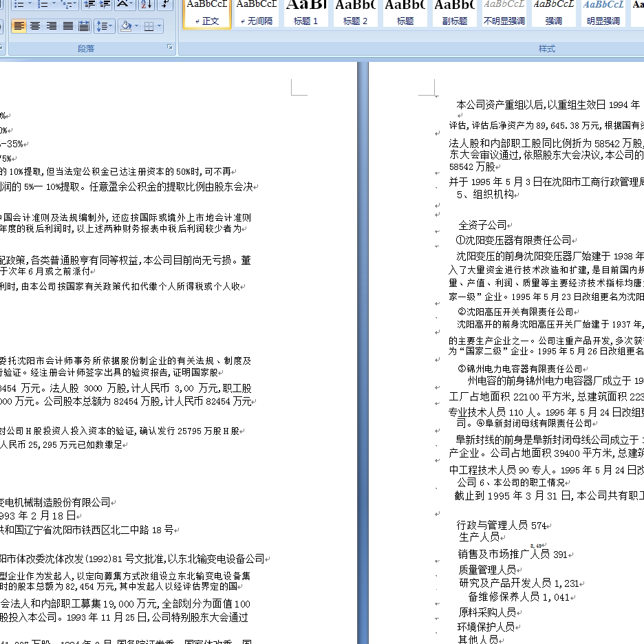The image size is (644, 644).
Task: Click the heading 全资子公司
Action: 482,225
